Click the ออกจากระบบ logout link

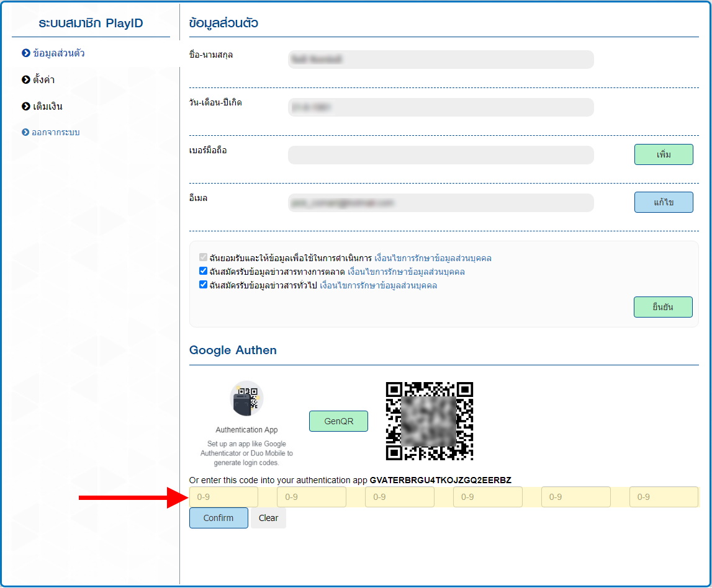click(56, 133)
